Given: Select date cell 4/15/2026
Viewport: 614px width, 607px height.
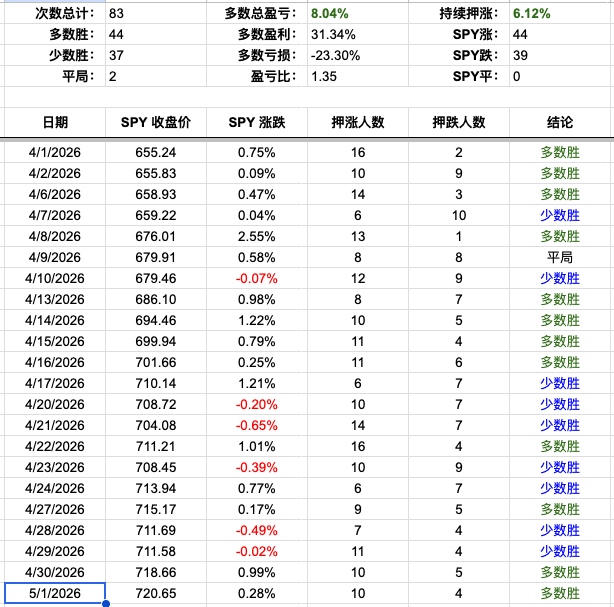Looking at the screenshot, I should tap(55, 341).
